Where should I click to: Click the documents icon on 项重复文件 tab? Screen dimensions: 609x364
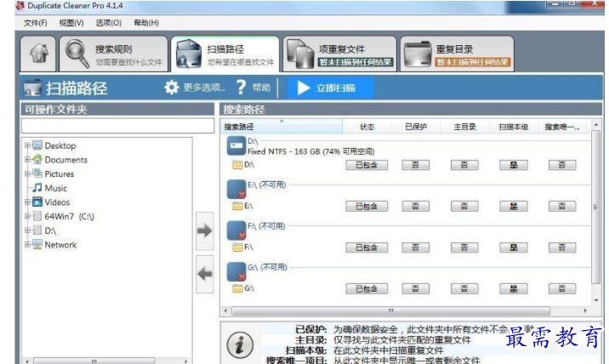click(x=300, y=54)
